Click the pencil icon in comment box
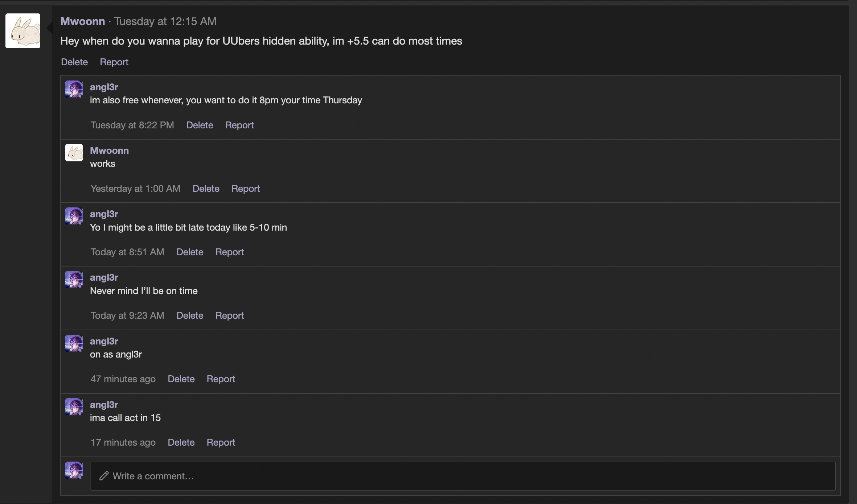This screenshot has width=857, height=504. tap(104, 476)
